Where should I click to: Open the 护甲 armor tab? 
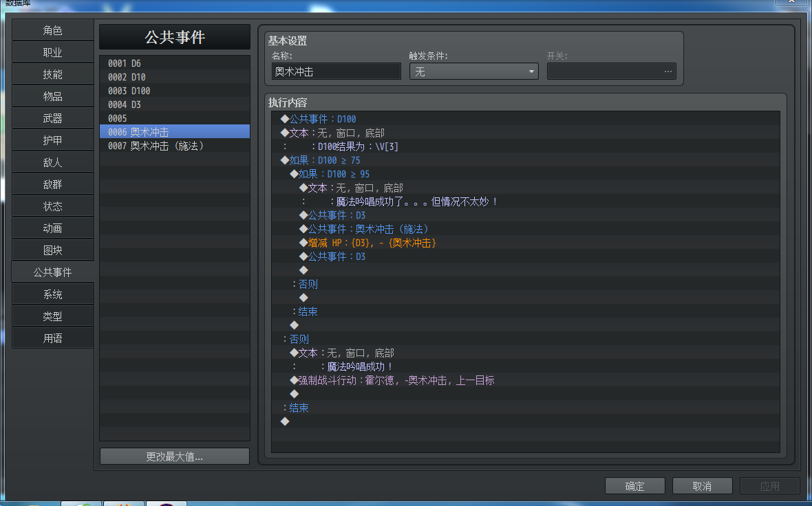(53, 140)
